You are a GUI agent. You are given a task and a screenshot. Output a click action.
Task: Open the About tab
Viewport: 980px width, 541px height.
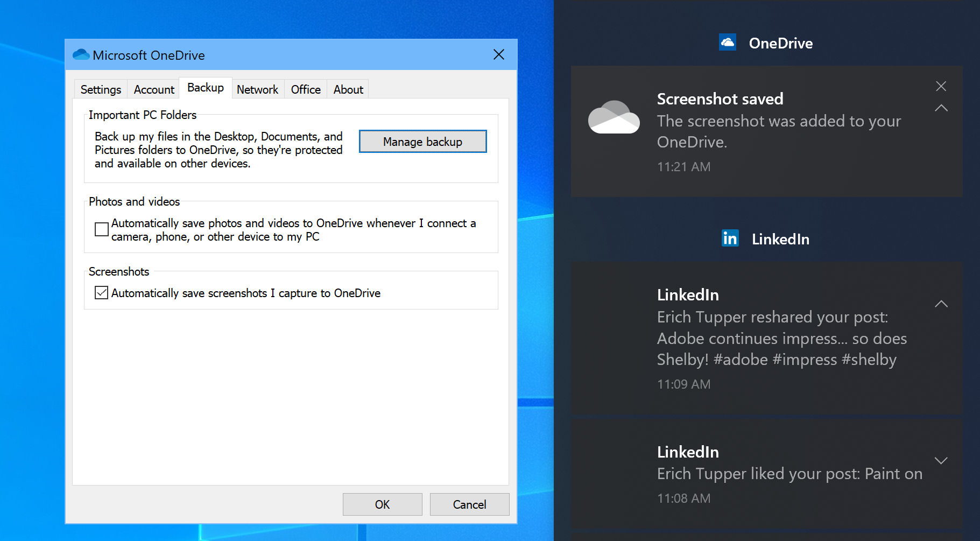point(348,89)
